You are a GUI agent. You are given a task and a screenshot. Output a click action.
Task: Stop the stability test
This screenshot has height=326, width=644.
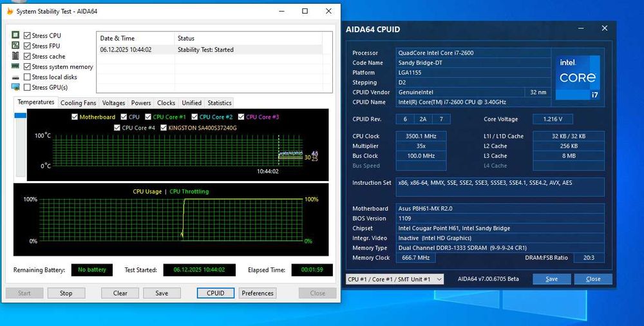pos(66,293)
